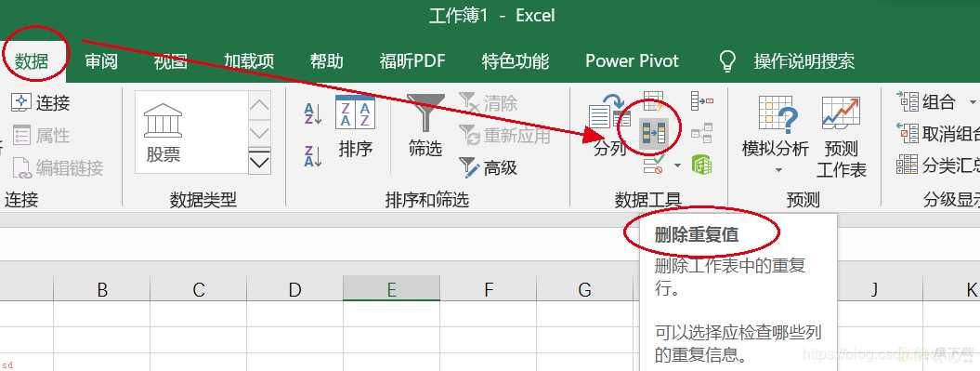Select column C header

click(x=199, y=290)
